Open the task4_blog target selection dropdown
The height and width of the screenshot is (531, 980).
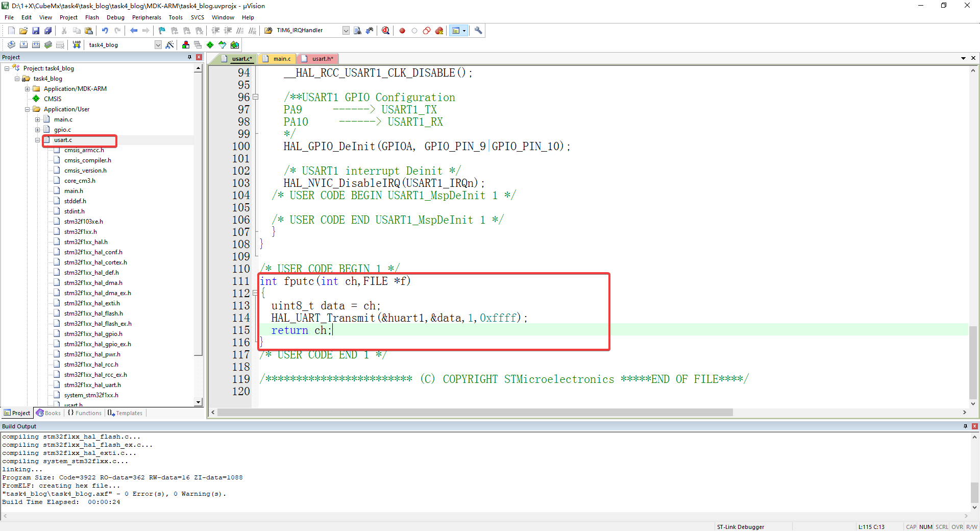158,45
